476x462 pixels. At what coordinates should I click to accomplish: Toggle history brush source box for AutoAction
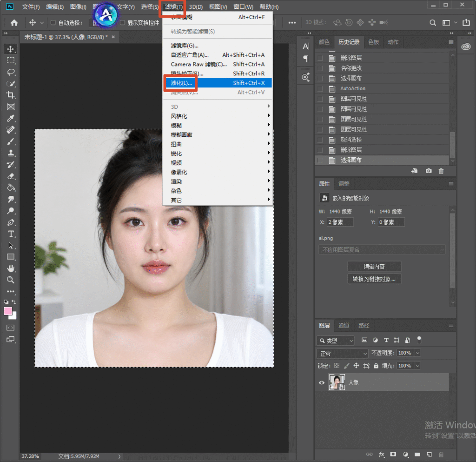pos(320,88)
